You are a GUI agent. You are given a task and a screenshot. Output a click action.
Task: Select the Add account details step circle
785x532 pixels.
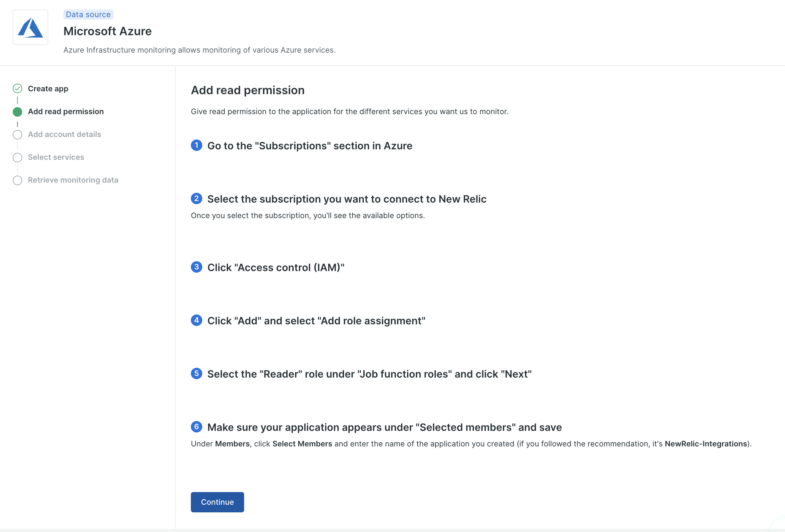[17, 134]
